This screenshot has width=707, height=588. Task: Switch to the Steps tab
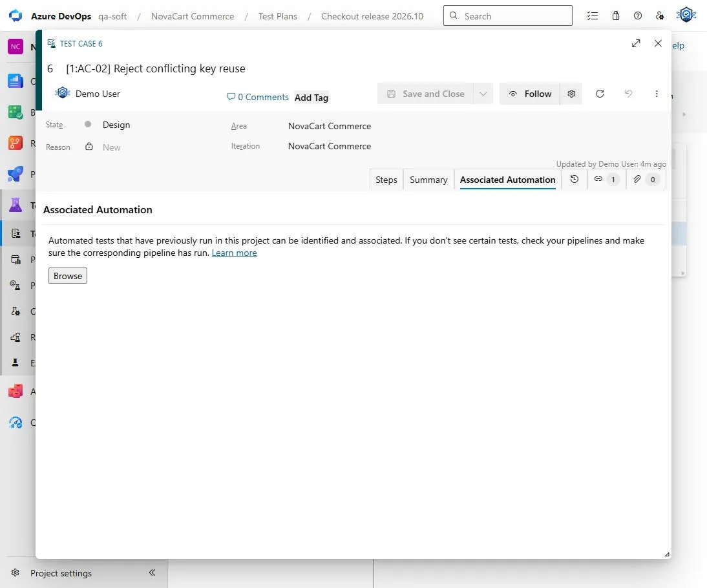click(386, 180)
